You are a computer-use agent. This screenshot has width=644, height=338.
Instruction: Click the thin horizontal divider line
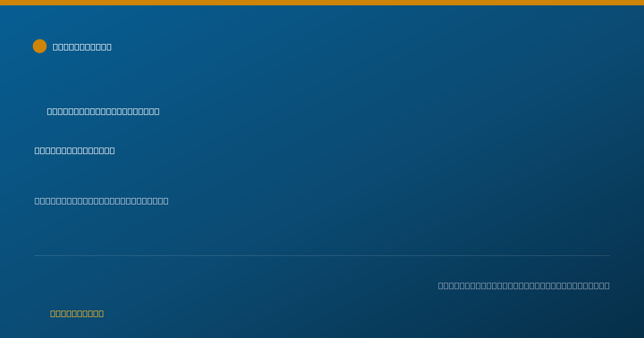point(322,255)
